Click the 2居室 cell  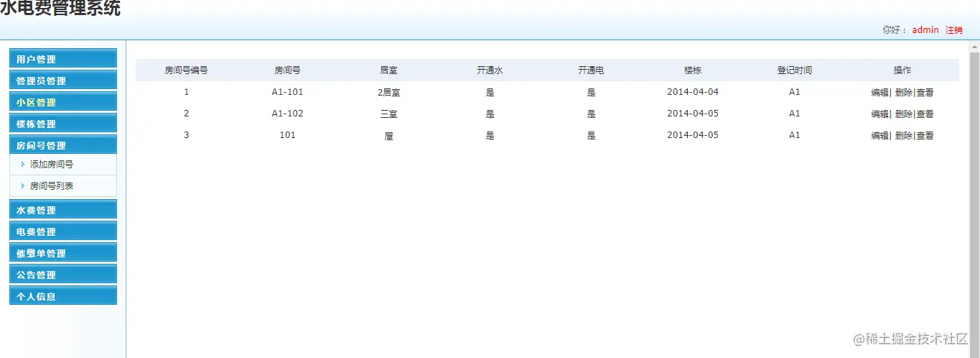[x=388, y=93]
